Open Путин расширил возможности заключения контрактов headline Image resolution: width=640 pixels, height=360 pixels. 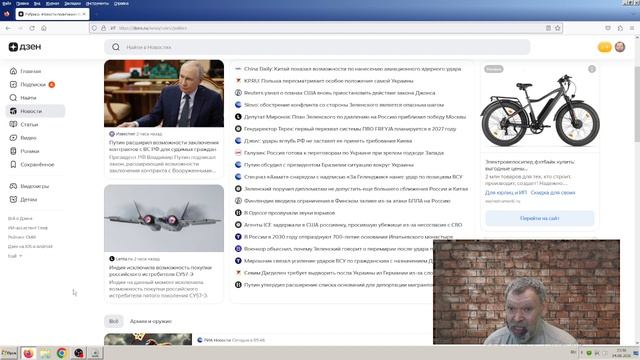coord(164,146)
